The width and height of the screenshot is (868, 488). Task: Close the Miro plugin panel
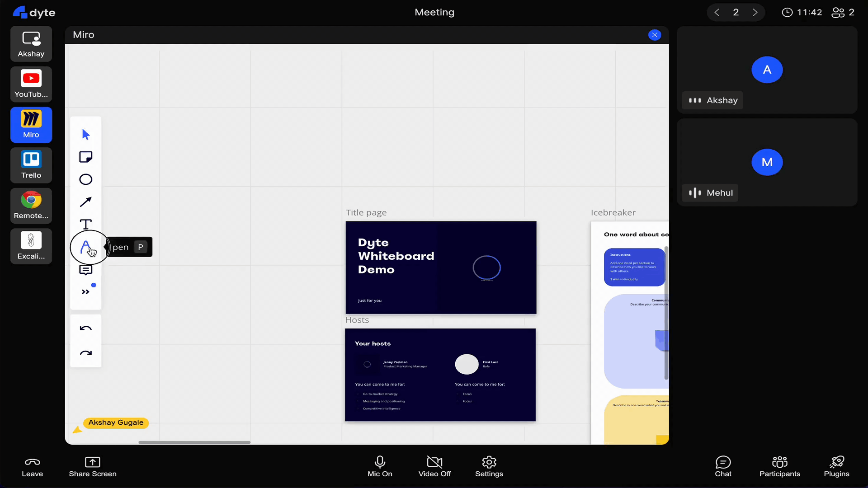pyautogui.click(x=654, y=35)
